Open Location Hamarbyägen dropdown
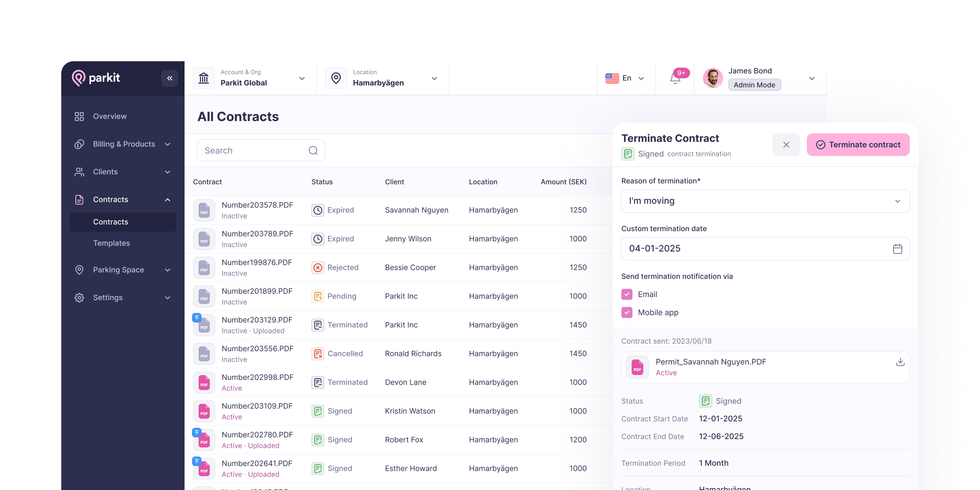Image resolution: width=980 pixels, height=490 pixels. [x=434, y=78]
